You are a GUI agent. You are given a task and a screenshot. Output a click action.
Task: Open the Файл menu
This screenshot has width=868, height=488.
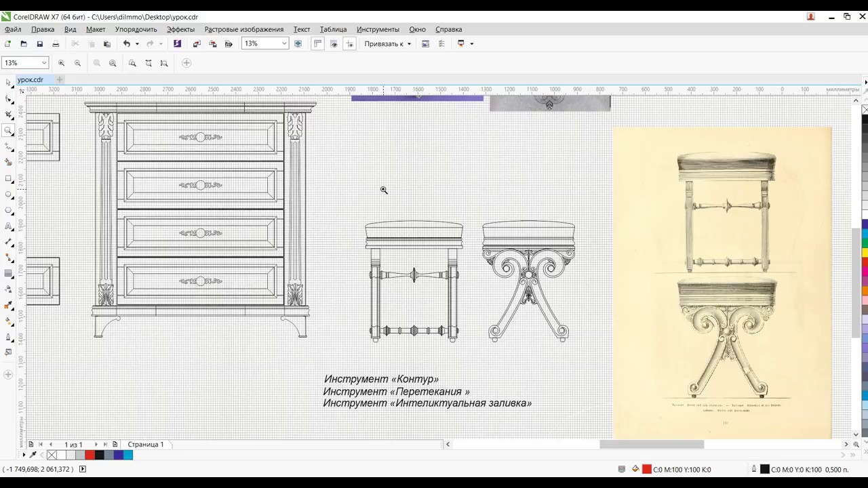click(x=13, y=29)
